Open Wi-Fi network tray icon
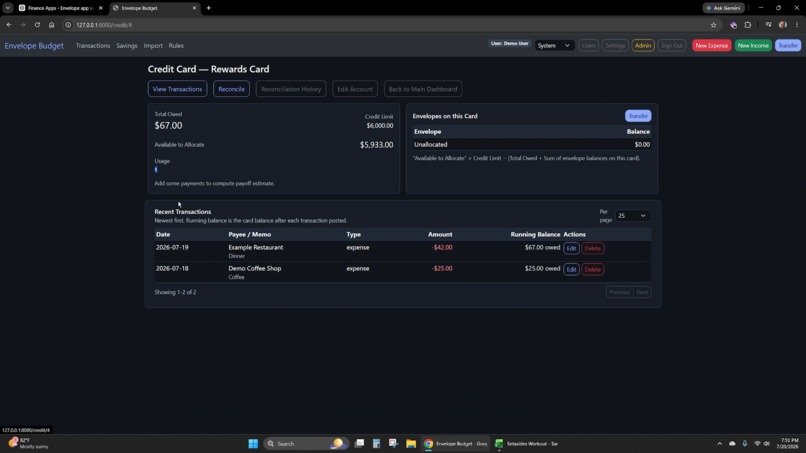806x453 pixels. pyautogui.click(x=757, y=444)
